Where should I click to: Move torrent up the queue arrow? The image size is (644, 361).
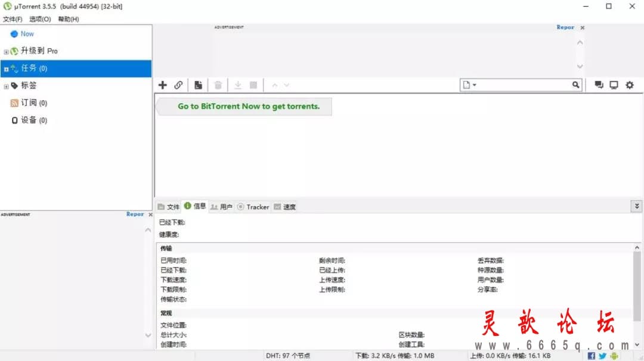pos(275,85)
